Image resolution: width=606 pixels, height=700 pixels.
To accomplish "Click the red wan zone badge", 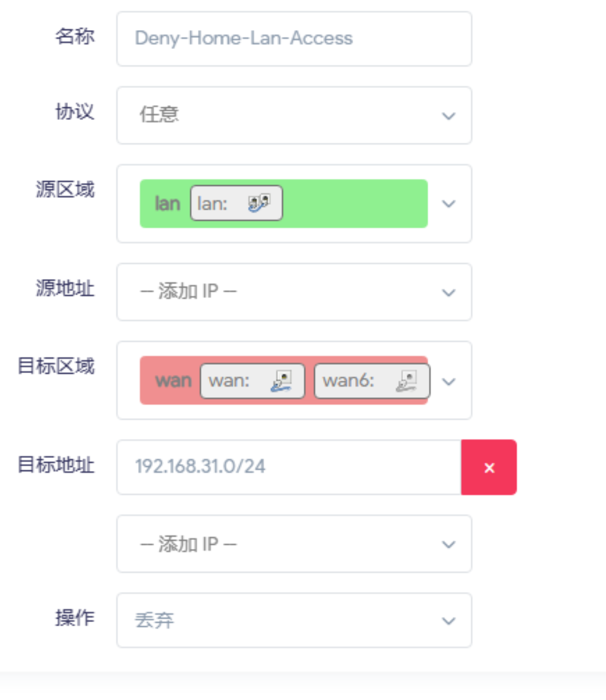I will point(173,381).
